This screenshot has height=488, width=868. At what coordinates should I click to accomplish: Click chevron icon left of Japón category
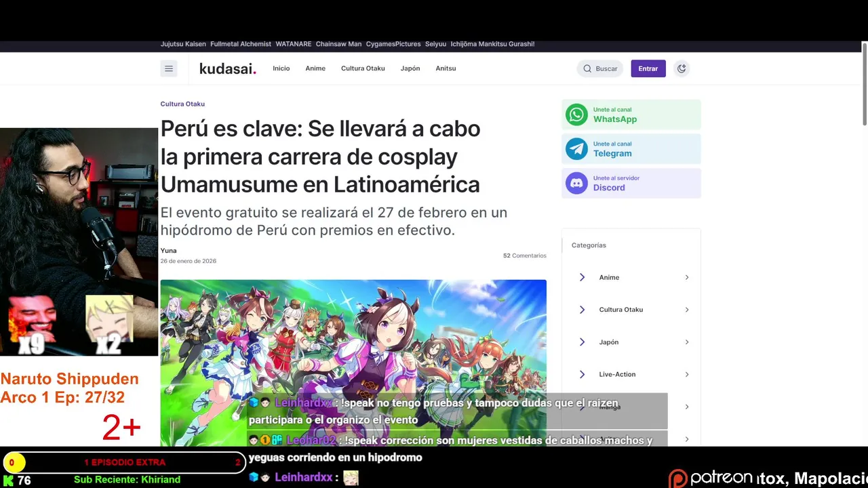[582, 342]
